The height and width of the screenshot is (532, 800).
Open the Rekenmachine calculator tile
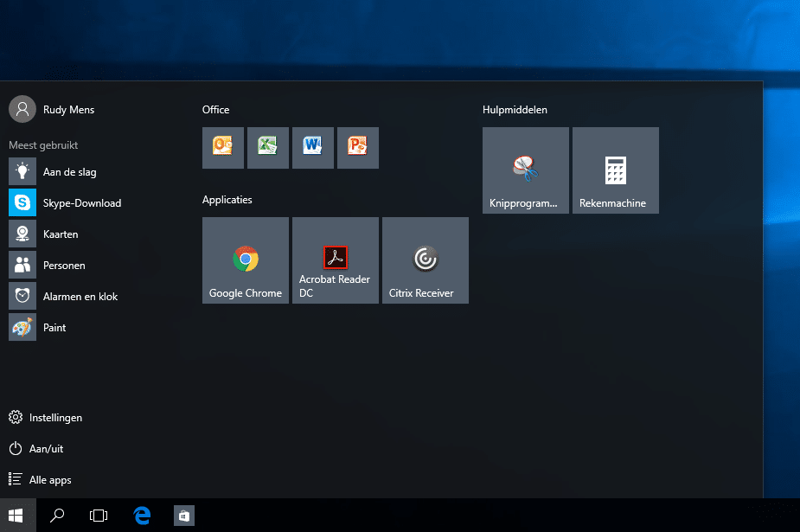[615, 170]
